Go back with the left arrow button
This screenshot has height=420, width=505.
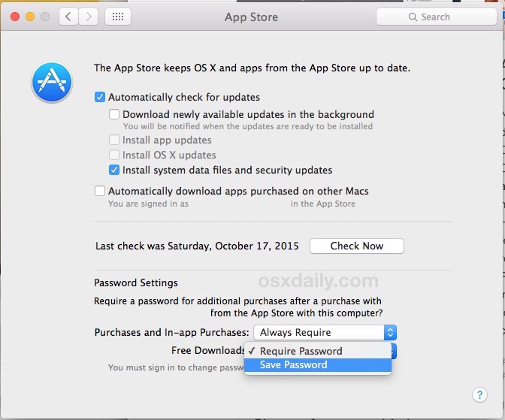point(68,17)
